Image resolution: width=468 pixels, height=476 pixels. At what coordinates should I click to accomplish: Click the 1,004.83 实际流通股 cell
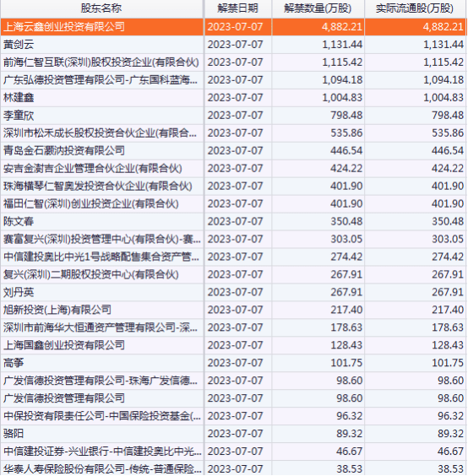click(x=416, y=98)
